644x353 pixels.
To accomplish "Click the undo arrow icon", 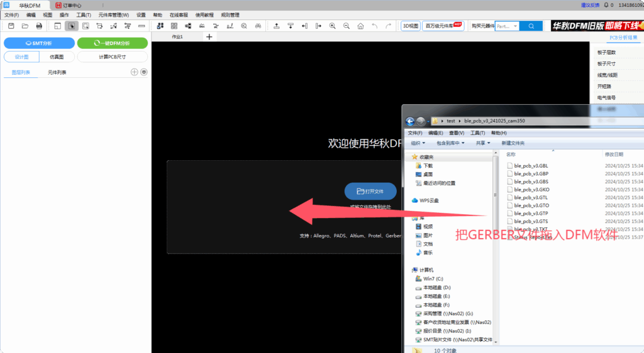I will pyautogui.click(x=375, y=26).
